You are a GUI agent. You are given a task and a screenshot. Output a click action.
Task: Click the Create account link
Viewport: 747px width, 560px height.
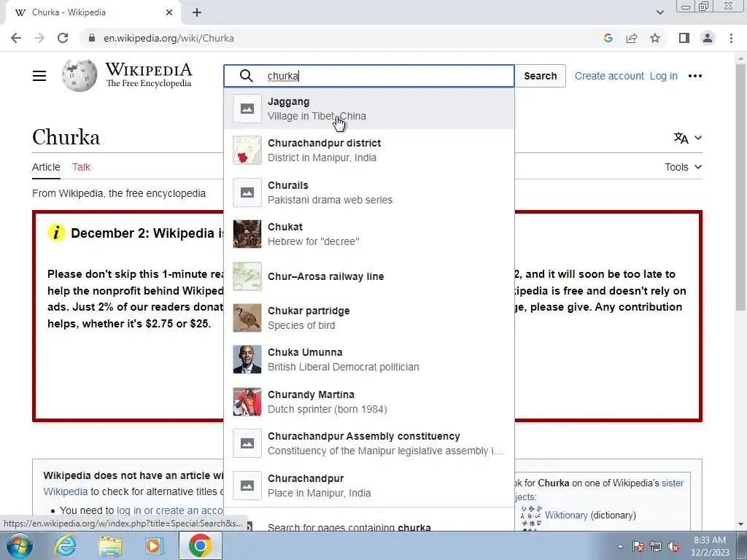(x=609, y=76)
